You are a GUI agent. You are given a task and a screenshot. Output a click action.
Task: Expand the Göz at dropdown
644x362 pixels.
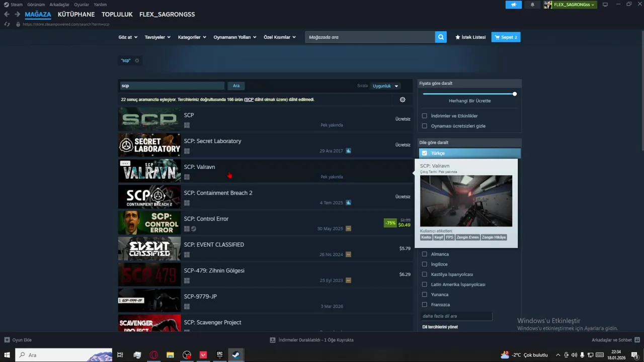[128, 37]
